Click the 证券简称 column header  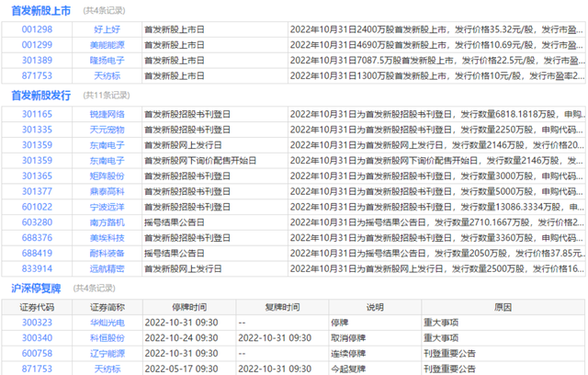pyautogui.click(x=107, y=307)
